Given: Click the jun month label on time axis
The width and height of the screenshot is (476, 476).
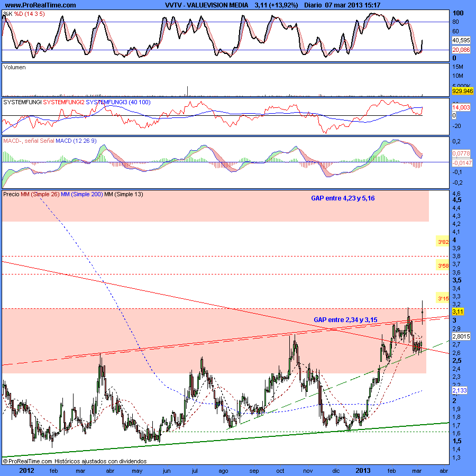Looking at the screenshot, I should pyautogui.click(x=167, y=471).
